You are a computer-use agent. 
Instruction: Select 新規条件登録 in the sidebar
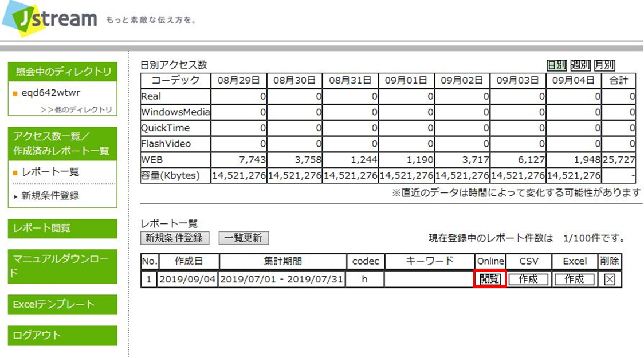(x=50, y=195)
